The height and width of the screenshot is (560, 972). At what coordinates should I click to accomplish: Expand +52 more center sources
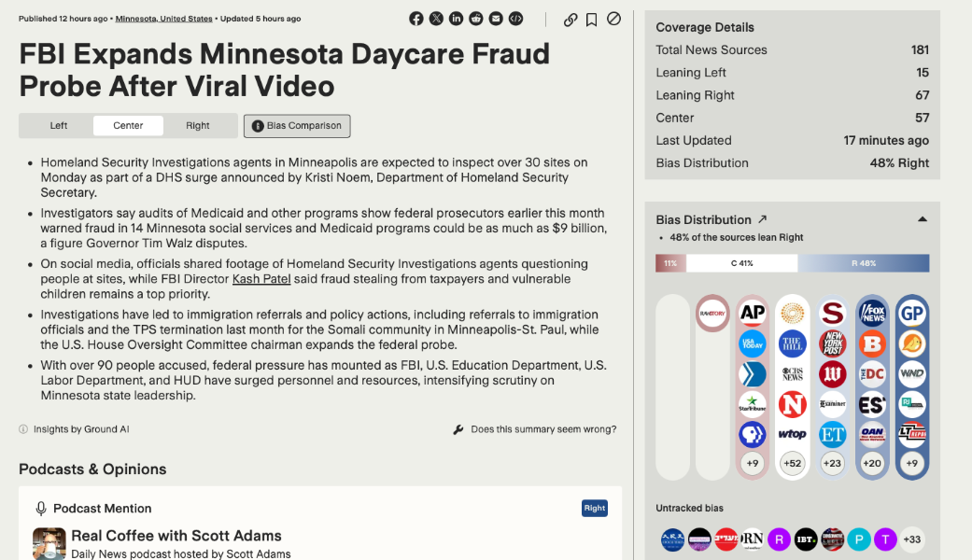click(793, 463)
